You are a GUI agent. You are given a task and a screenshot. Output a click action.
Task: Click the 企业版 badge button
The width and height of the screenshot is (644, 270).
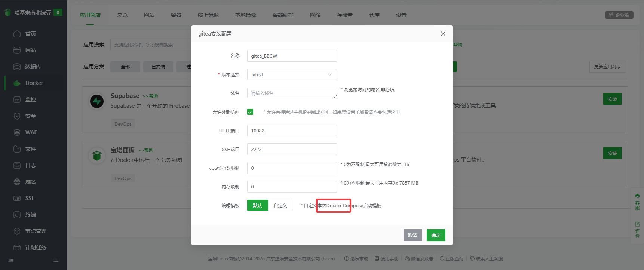point(619,15)
